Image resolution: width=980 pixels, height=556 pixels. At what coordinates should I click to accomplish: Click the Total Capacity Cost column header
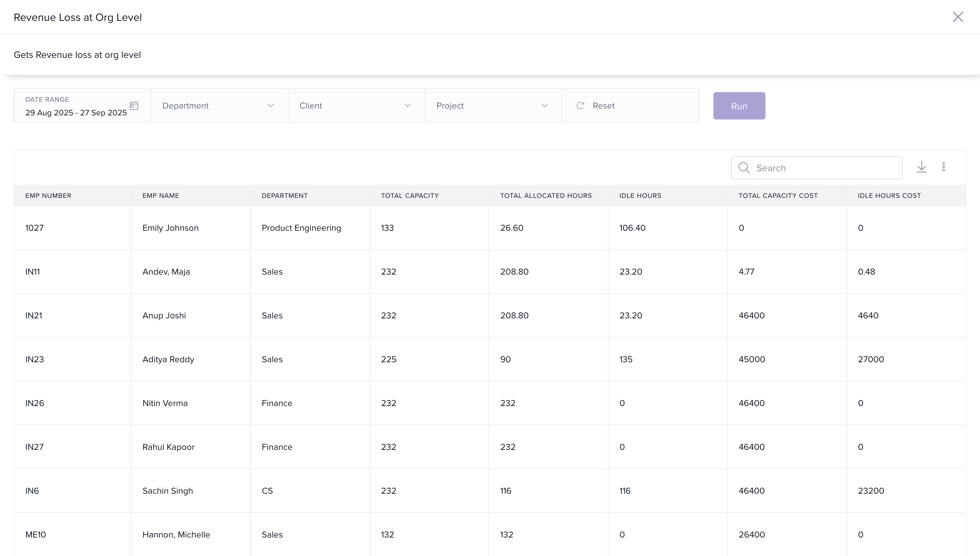pos(778,195)
